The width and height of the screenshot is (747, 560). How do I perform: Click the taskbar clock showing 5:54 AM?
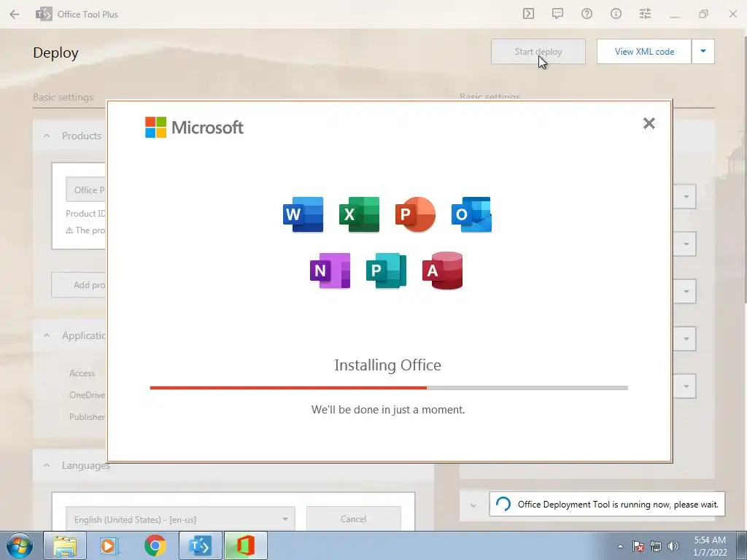point(710,546)
